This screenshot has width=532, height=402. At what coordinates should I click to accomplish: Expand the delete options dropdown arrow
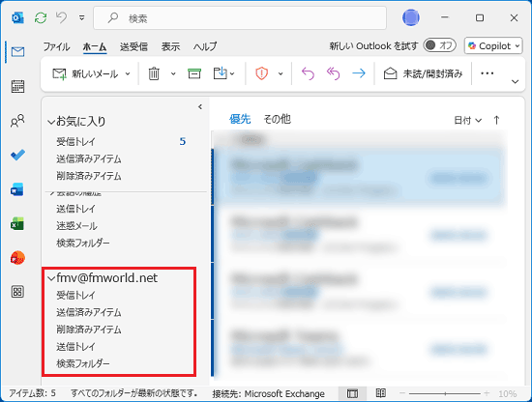(x=173, y=73)
